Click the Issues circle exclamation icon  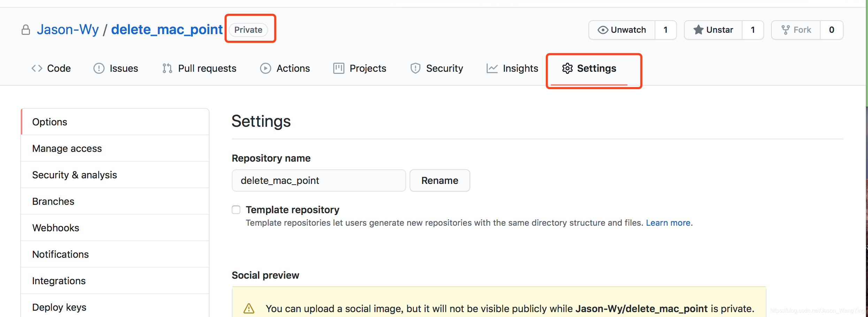tap(99, 68)
